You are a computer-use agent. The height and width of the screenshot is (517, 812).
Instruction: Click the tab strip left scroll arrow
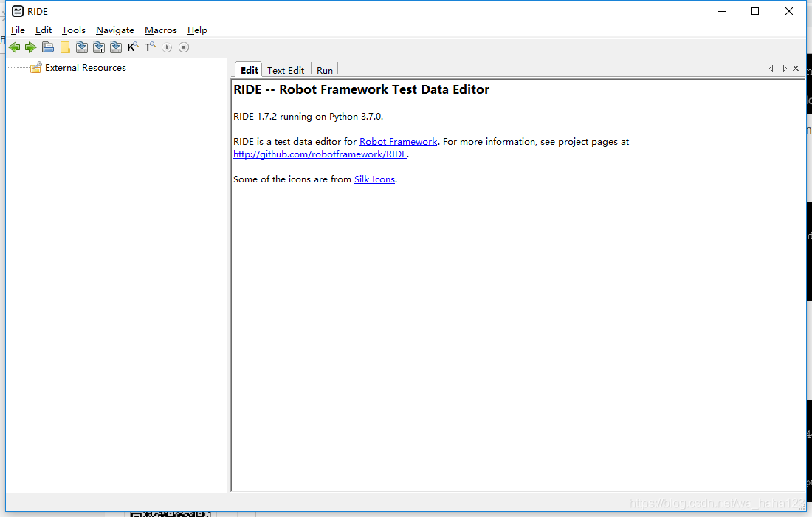coord(771,69)
